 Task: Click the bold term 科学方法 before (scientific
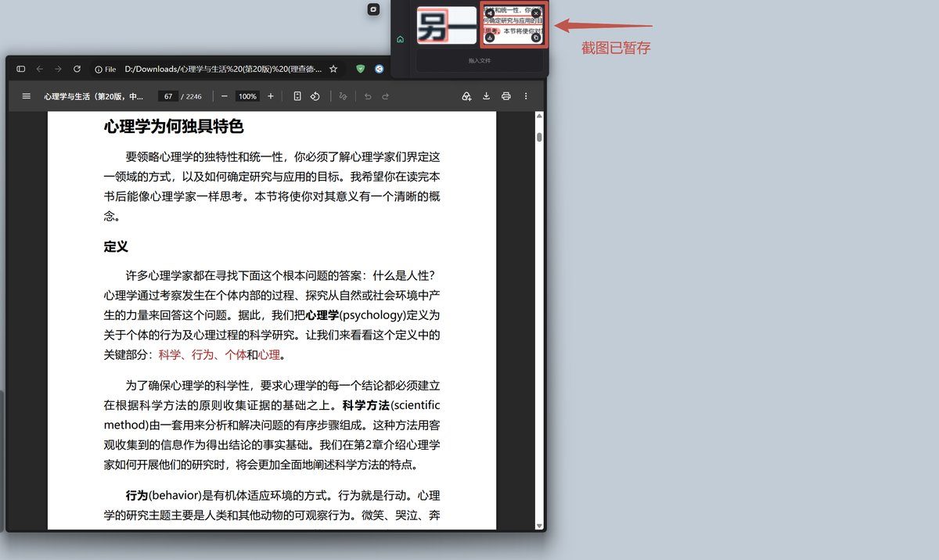pos(366,406)
